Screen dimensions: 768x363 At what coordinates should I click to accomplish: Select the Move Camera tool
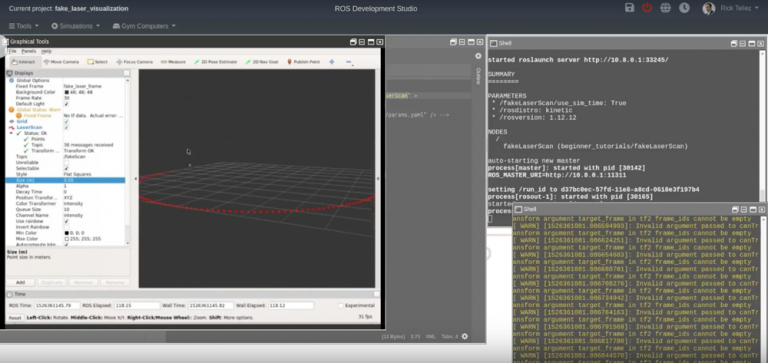[61, 62]
